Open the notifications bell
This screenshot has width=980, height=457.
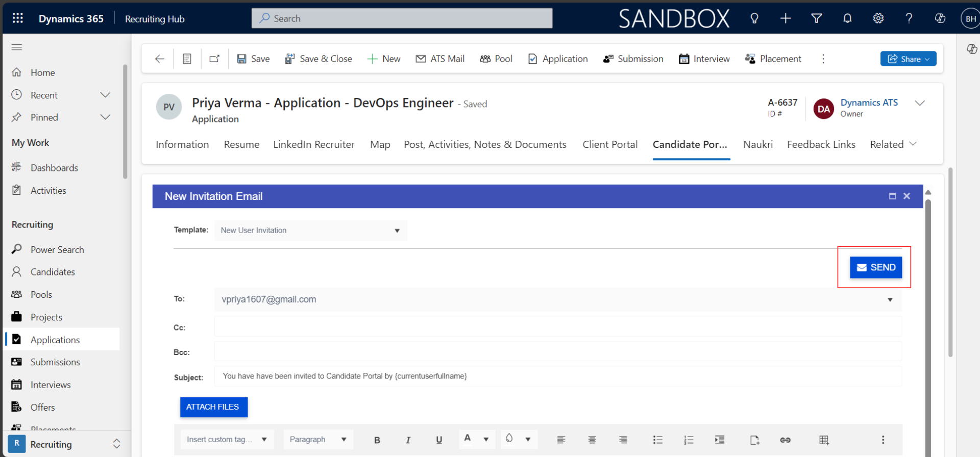click(847, 18)
